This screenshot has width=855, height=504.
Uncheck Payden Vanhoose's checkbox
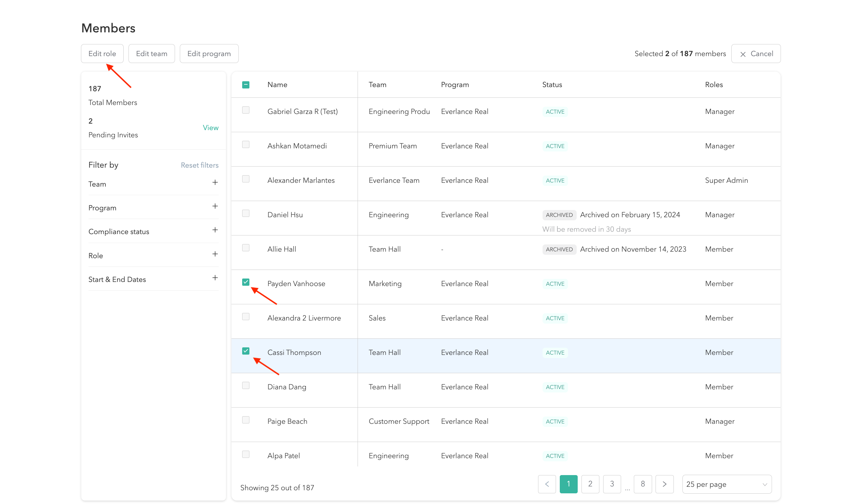click(x=246, y=282)
